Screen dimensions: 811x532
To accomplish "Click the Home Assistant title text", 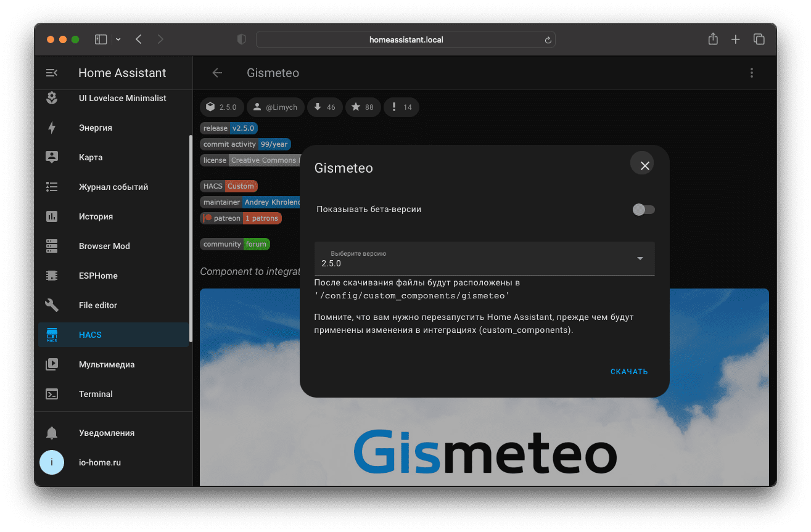I will pos(122,73).
